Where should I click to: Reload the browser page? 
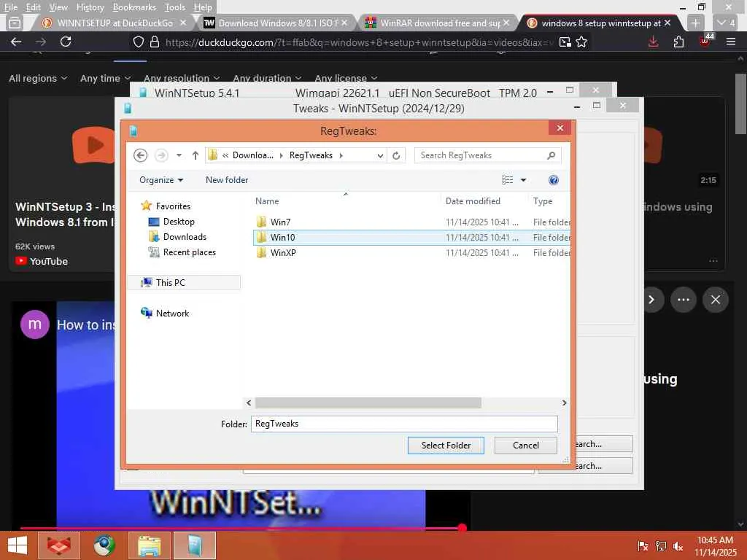[x=66, y=42]
